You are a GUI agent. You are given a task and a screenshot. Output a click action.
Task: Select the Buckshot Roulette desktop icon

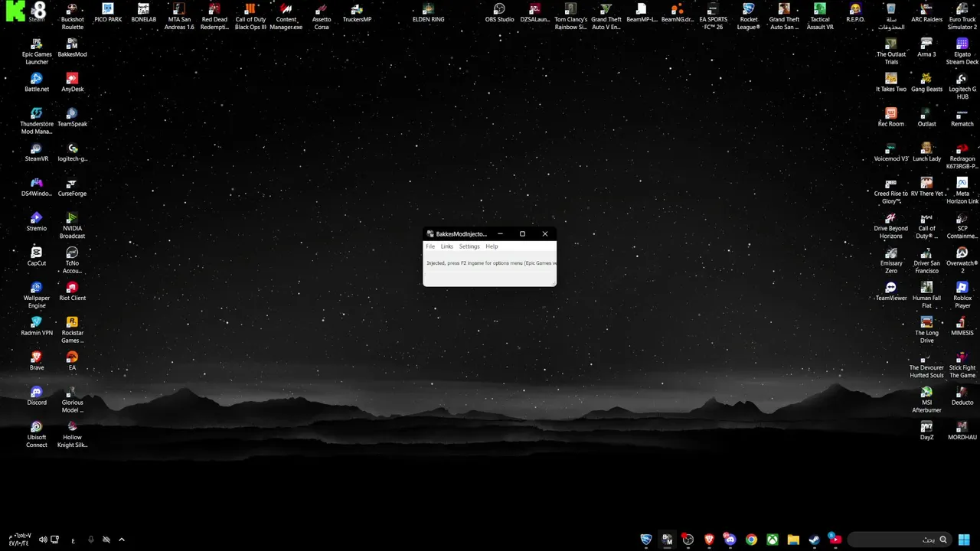pos(72,16)
